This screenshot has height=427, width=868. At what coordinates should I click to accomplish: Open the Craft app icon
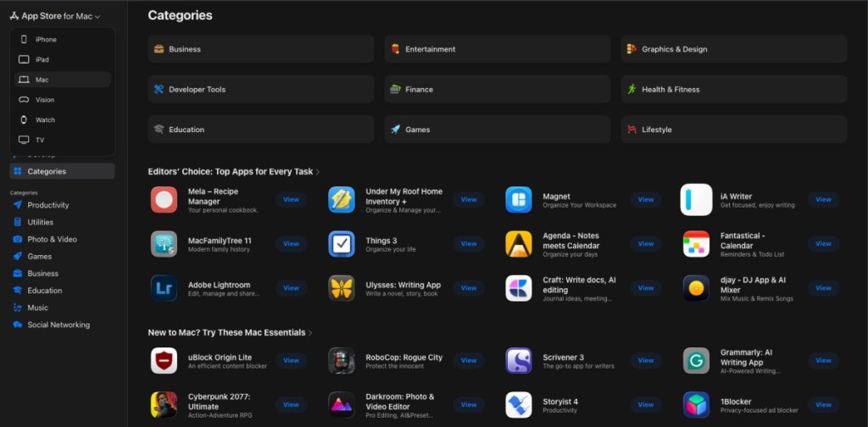pyautogui.click(x=519, y=288)
